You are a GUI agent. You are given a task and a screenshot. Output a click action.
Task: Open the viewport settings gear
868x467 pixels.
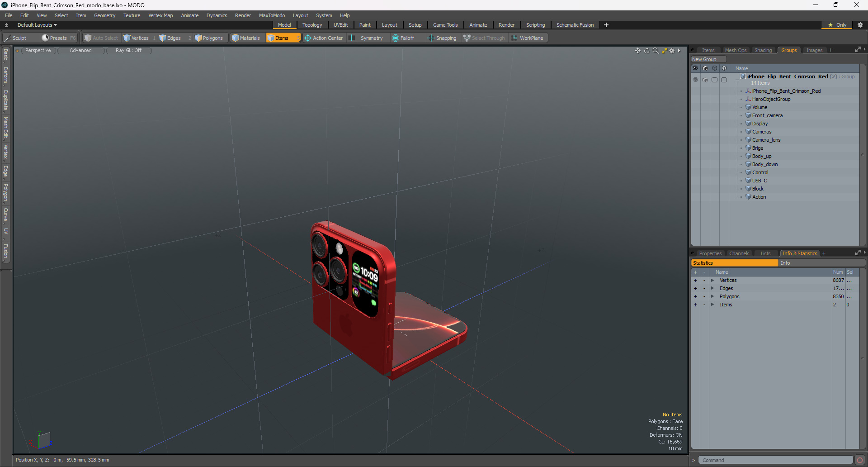pos(672,51)
